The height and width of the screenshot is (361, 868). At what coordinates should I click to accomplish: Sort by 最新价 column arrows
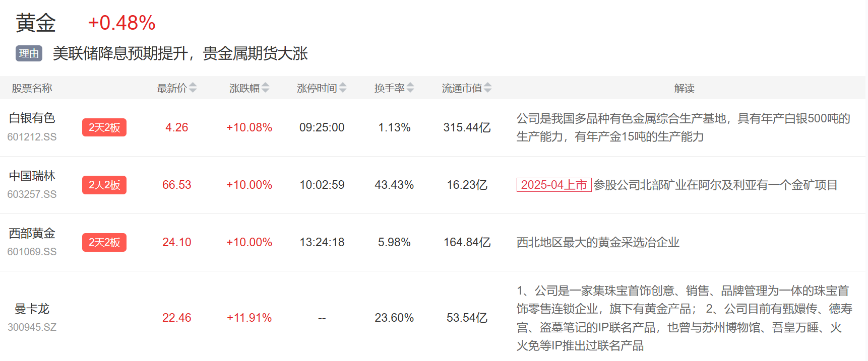point(193,88)
